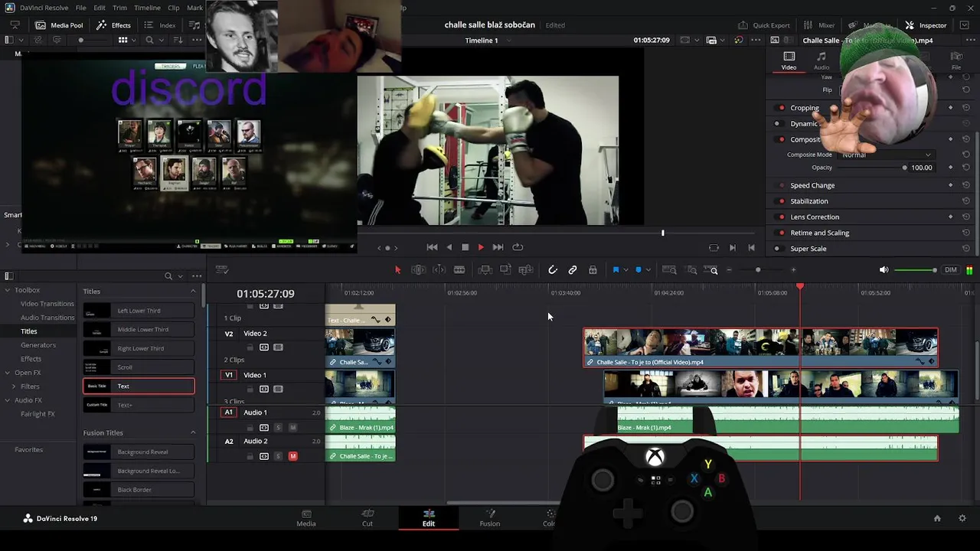
Task: Click the Detail Zoom icon
Action: pos(691,269)
